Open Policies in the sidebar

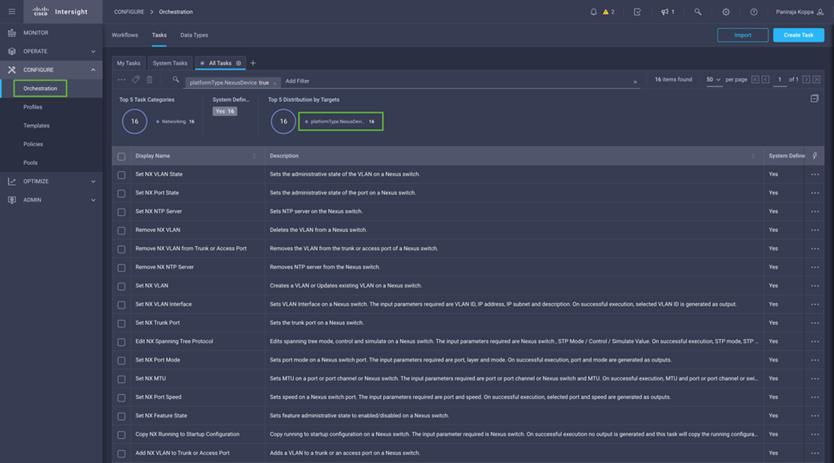click(x=34, y=144)
